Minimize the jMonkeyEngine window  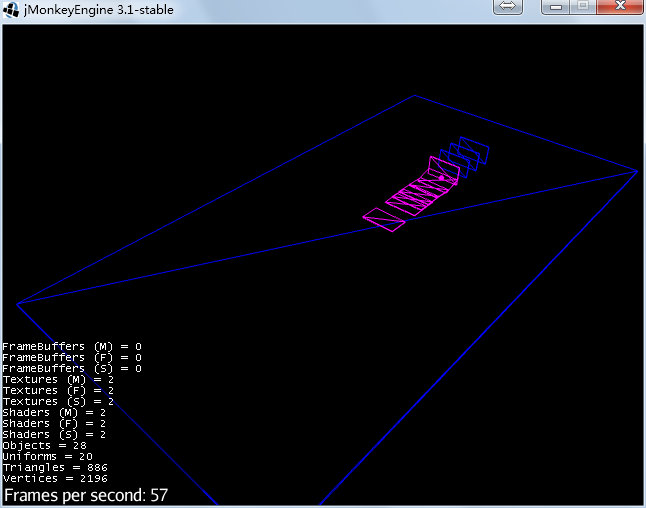click(x=557, y=7)
